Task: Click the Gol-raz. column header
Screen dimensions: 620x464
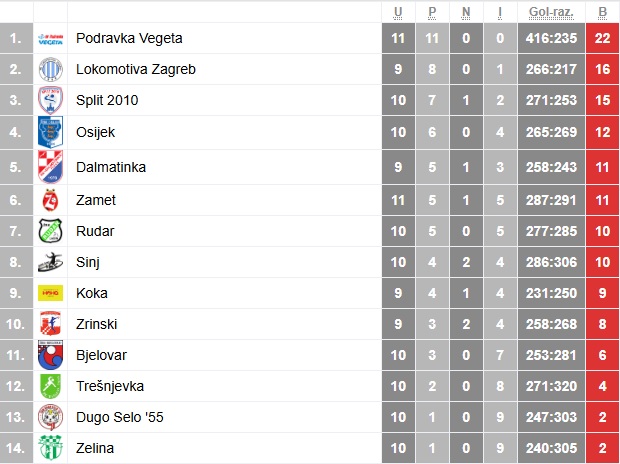Action: 551,12
